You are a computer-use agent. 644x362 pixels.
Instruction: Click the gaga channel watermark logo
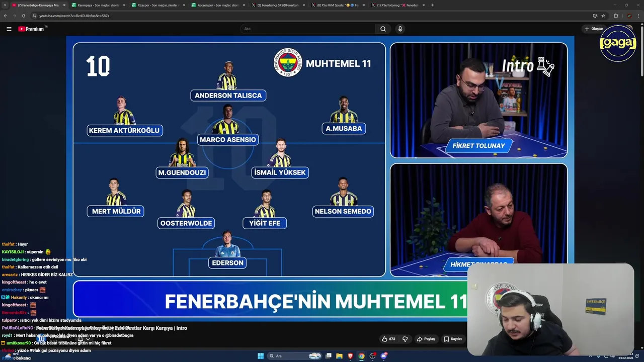tap(618, 44)
